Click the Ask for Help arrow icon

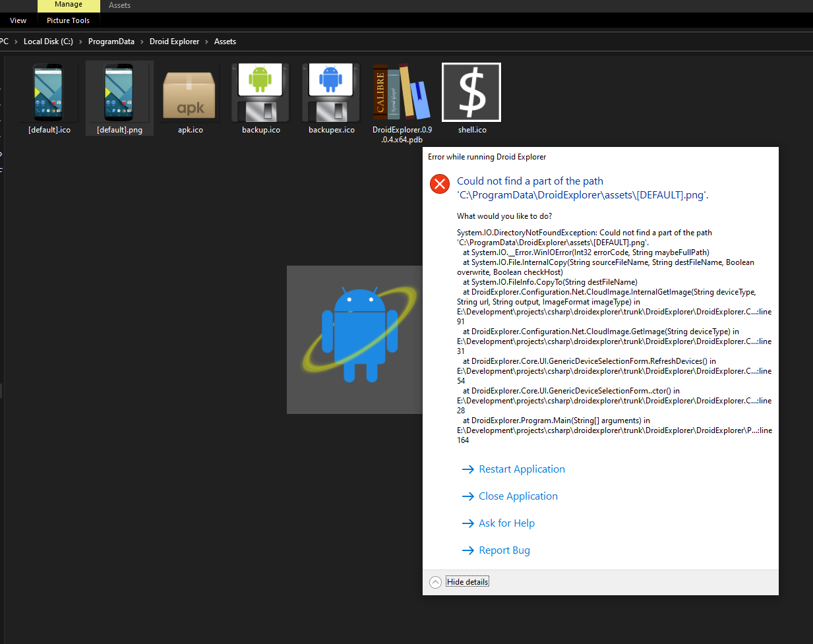pos(468,523)
